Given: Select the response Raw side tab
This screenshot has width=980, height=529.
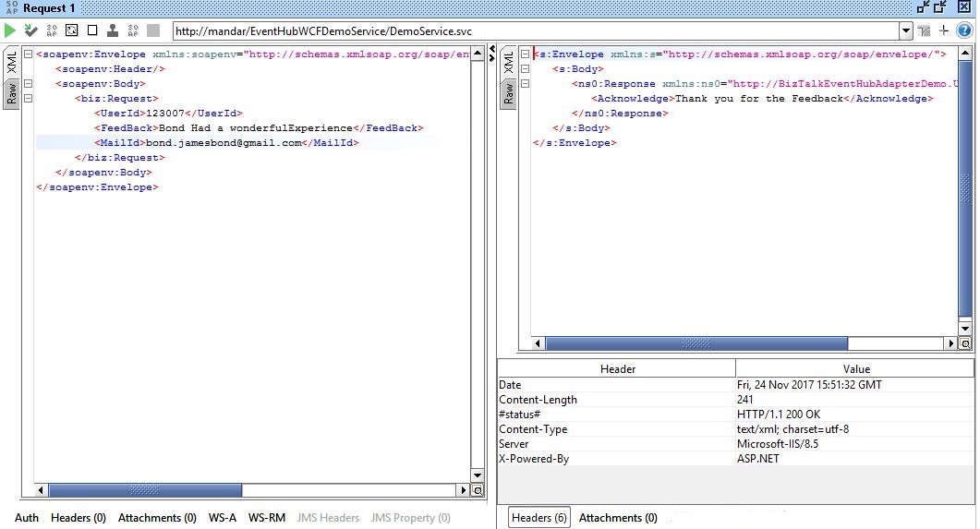Looking at the screenshot, I should pyautogui.click(x=508, y=93).
